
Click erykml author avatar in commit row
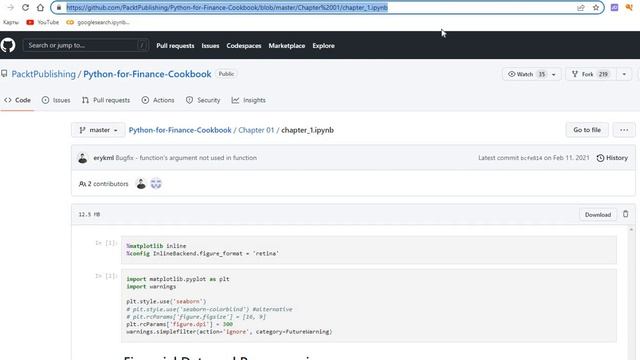pyautogui.click(x=82, y=158)
